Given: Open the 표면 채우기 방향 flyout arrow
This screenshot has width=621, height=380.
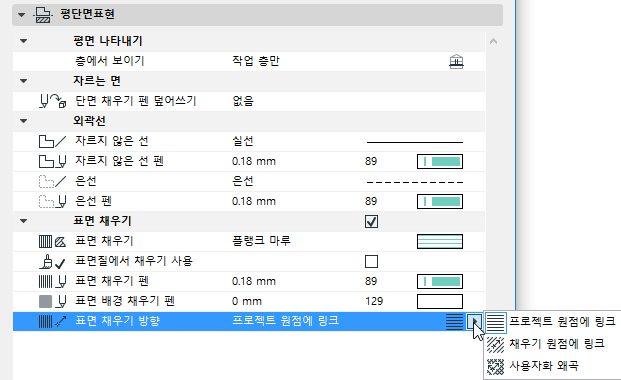Looking at the screenshot, I should (474, 321).
